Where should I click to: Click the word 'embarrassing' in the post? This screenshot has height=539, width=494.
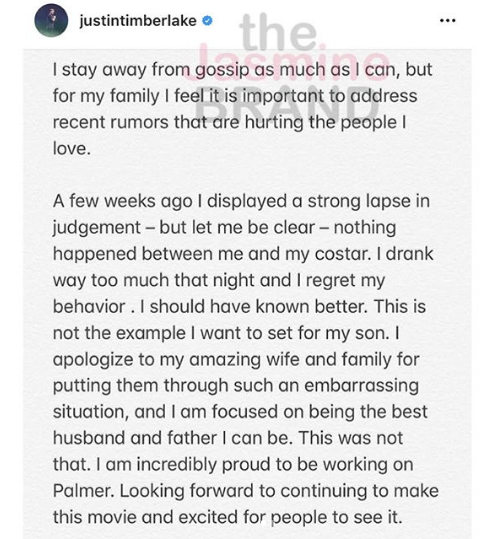tap(361, 386)
